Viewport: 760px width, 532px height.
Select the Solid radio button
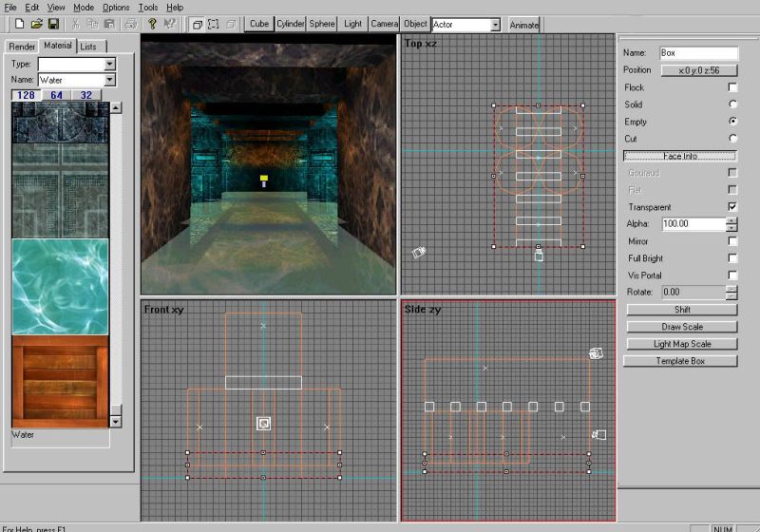pyautogui.click(x=732, y=104)
